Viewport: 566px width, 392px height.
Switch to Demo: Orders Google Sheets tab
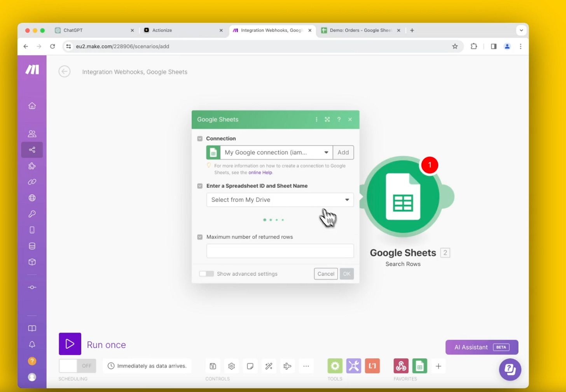361,30
